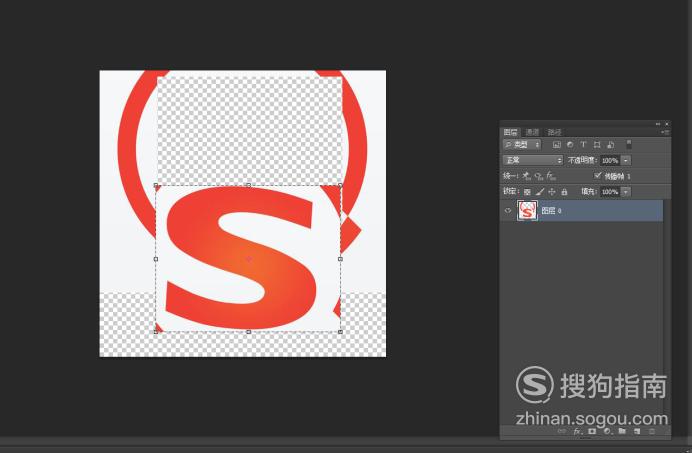Open the opacity (不透明度) slider arrow
This screenshot has height=453, width=692.
626,160
